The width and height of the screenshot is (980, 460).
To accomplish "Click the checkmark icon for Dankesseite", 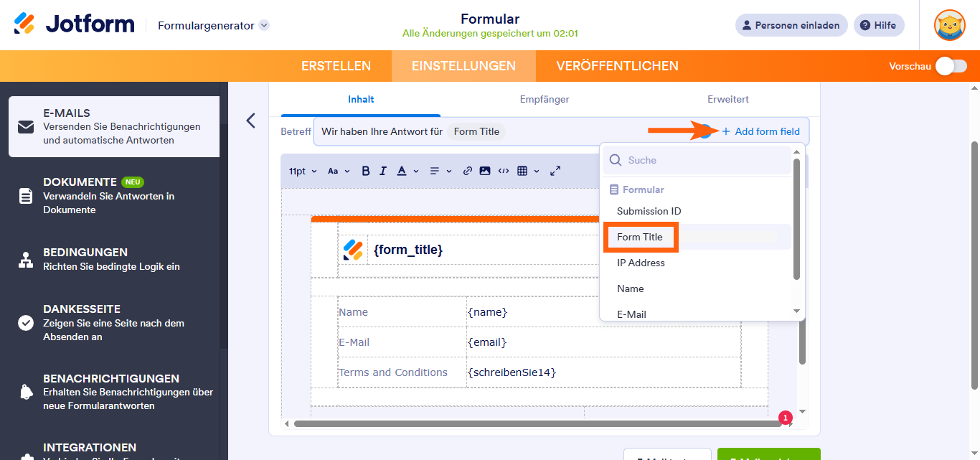I will tap(26, 323).
